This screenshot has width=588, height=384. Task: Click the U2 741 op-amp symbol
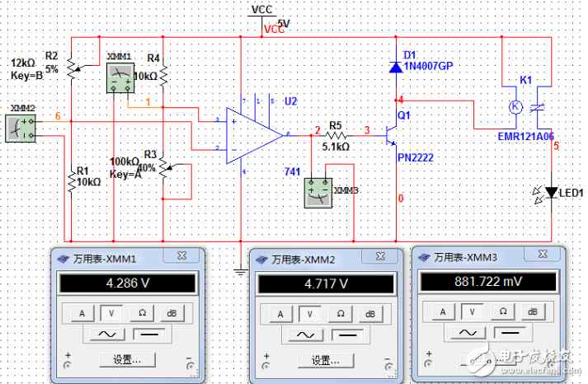[x=254, y=136]
